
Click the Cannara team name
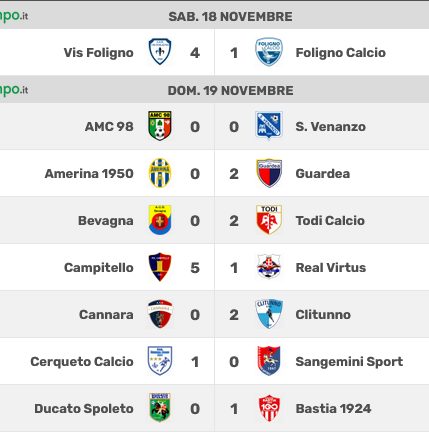[x=106, y=315]
